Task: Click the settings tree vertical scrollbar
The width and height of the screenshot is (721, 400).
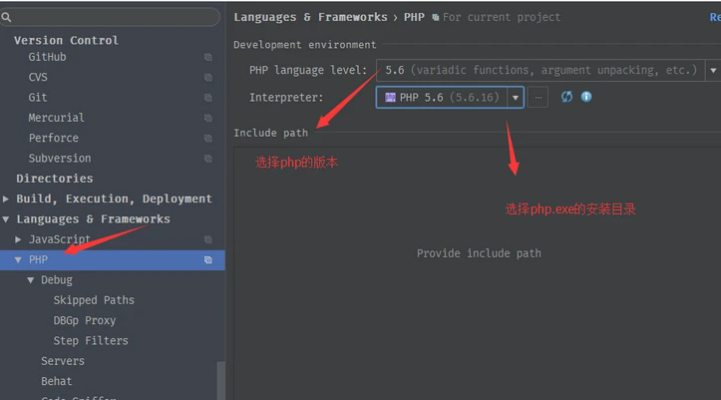Action: (221, 380)
